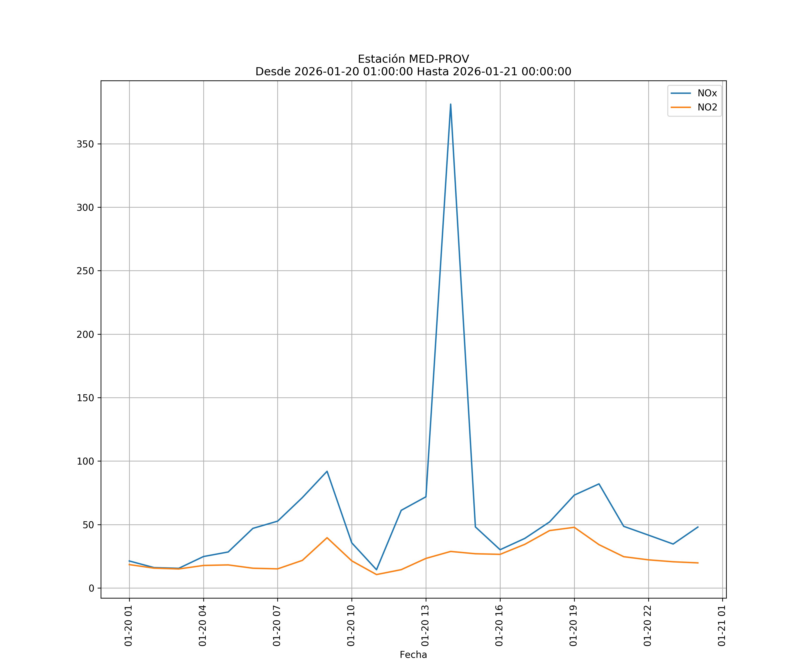The height and width of the screenshot is (672, 807).
Task: Click the blue NOx line sample in legend
Action: (681, 93)
